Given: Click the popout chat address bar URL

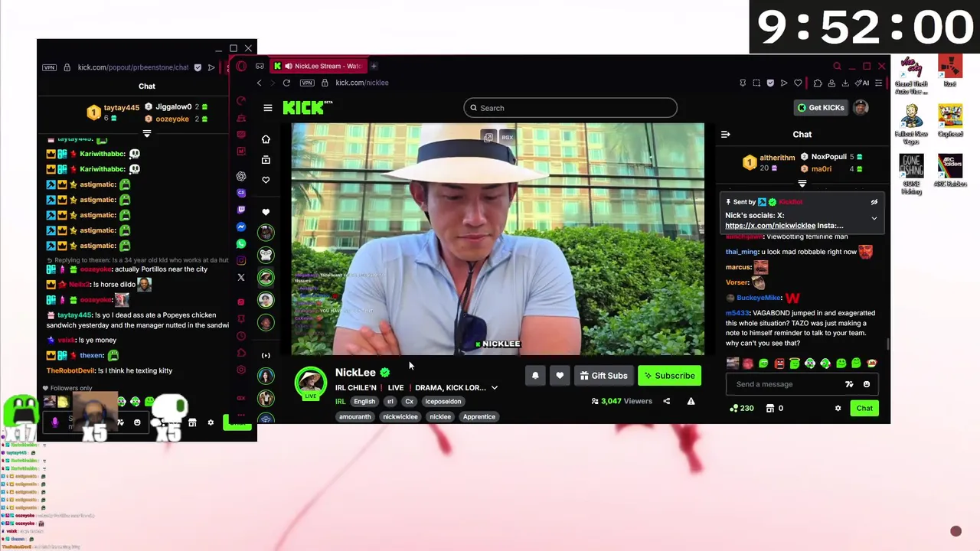Looking at the screenshot, I should [132, 67].
